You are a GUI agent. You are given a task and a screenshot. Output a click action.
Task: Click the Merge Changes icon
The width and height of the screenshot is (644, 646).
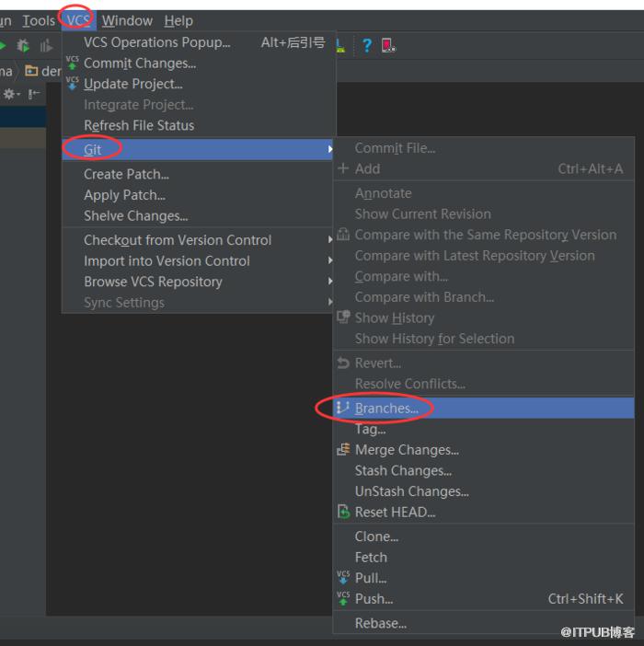click(x=343, y=449)
